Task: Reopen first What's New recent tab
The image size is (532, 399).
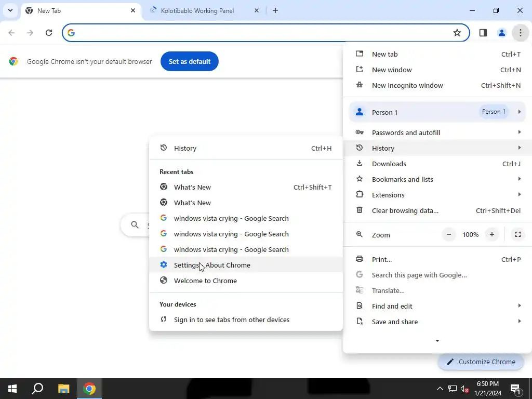Action: [x=246, y=187]
